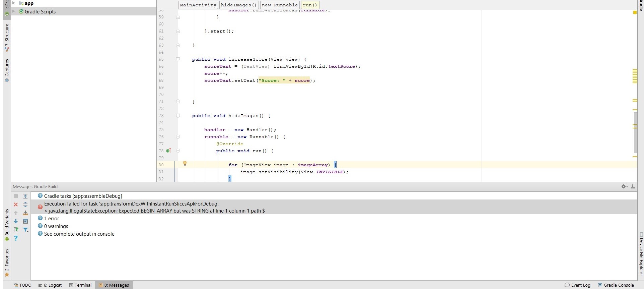Open the Gradle Console tab

616,285
